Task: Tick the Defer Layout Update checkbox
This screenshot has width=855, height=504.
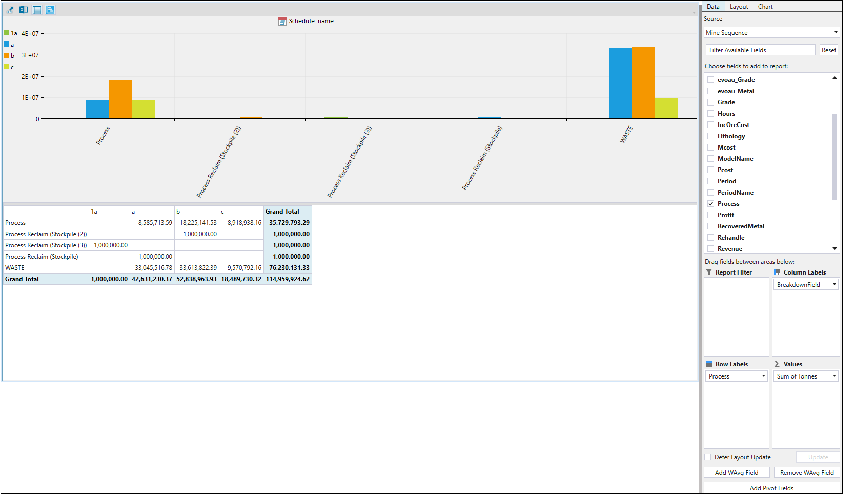Action: point(708,457)
